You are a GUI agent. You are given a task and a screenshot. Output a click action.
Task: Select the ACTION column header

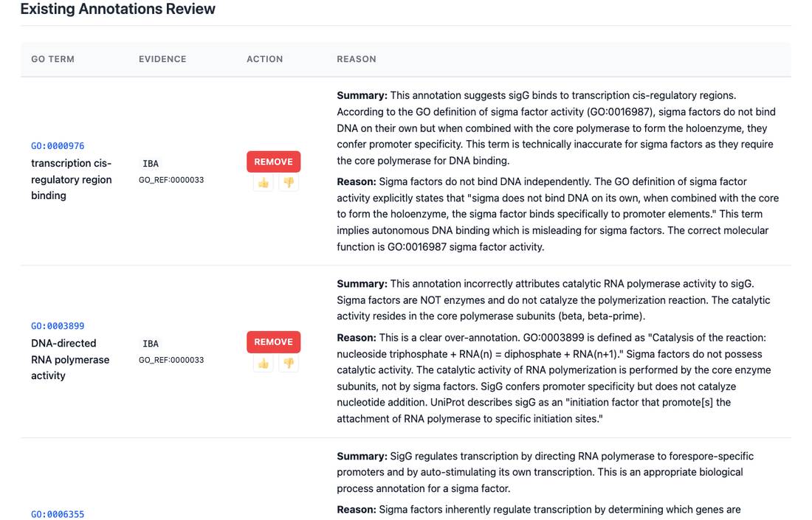(264, 59)
